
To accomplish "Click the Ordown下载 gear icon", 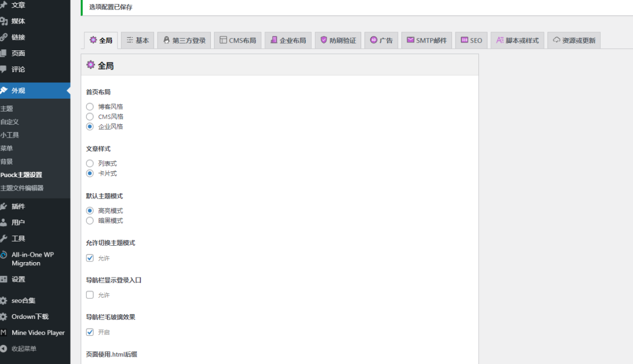I will [4, 317].
